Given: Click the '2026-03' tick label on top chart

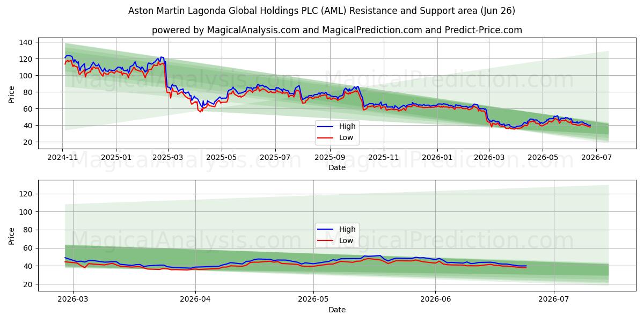Looking at the screenshot, I should (489, 158).
